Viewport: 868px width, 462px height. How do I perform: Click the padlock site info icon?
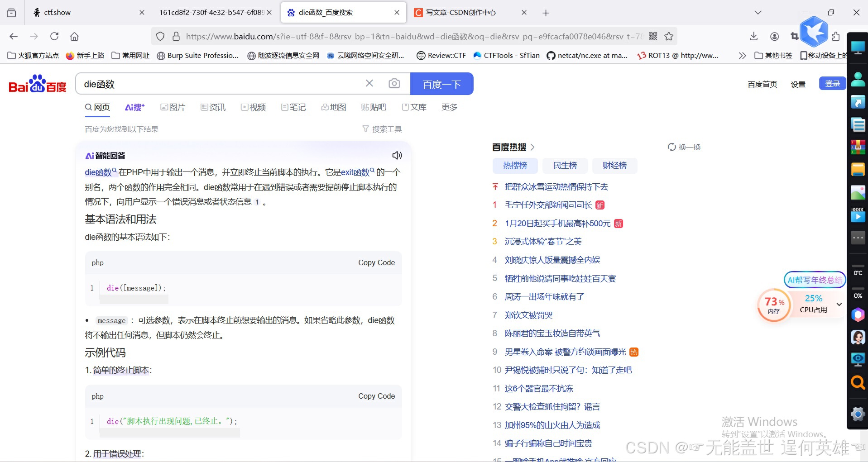point(176,36)
